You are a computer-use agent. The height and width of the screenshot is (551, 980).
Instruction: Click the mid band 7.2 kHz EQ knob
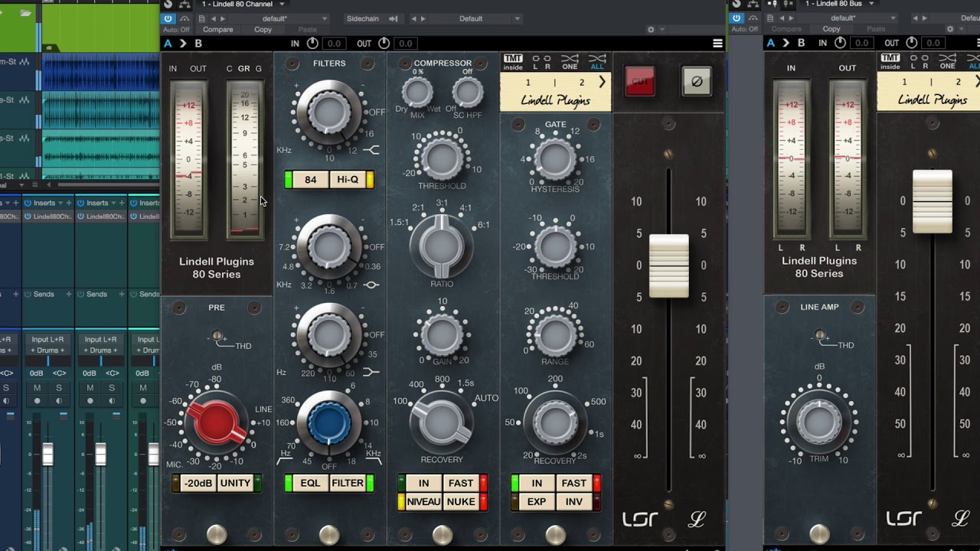[x=329, y=247]
